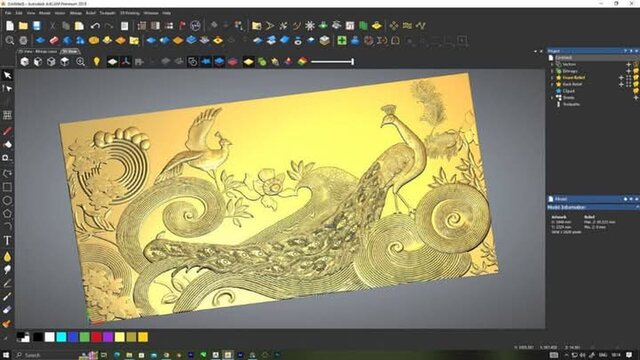Expand the Vectors tree node
The width and height of the screenshot is (640, 360).
[552, 64]
